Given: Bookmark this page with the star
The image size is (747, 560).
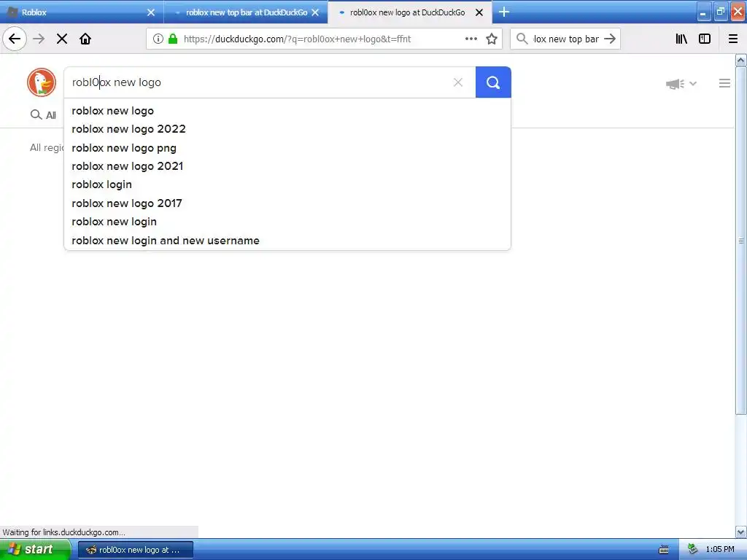Looking at the screenshot, I should 492,39.
